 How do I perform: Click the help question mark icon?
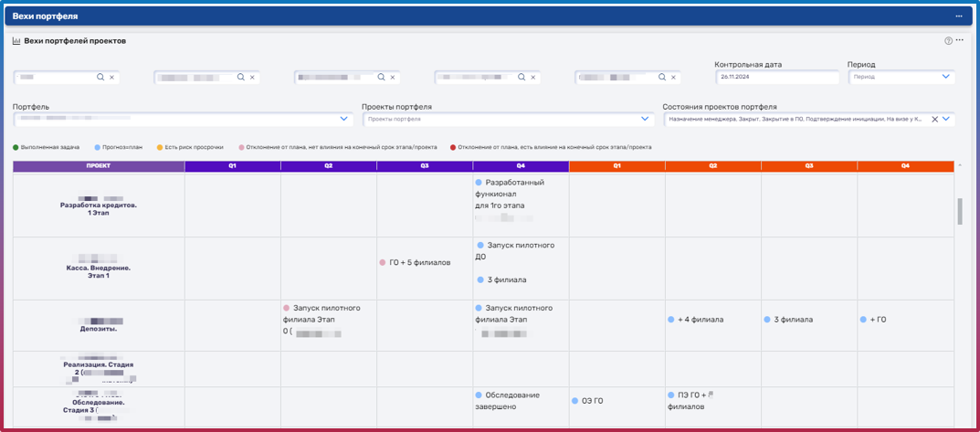[x=948, y=41]
